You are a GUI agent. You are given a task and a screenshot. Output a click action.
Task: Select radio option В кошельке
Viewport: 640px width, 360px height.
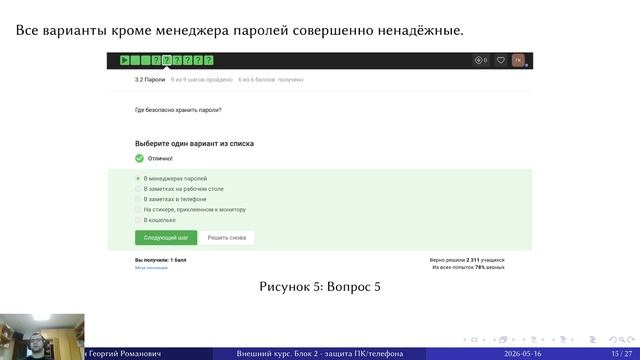coord(138,220)
